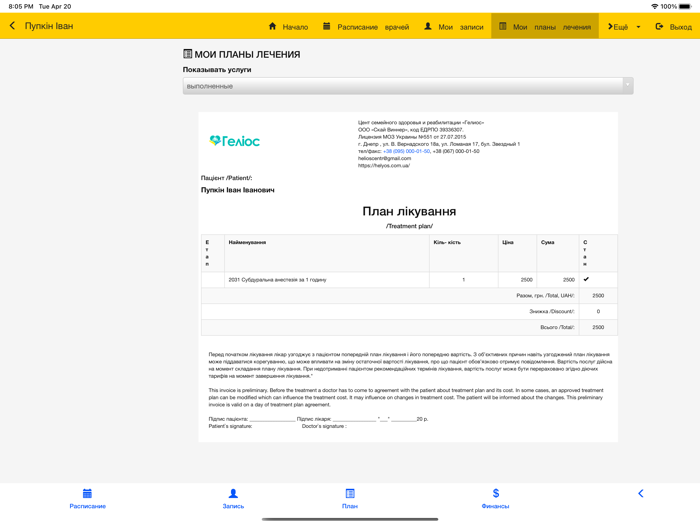Click the Геліос logo
The image size is (700, 525).
click(235, 141)
